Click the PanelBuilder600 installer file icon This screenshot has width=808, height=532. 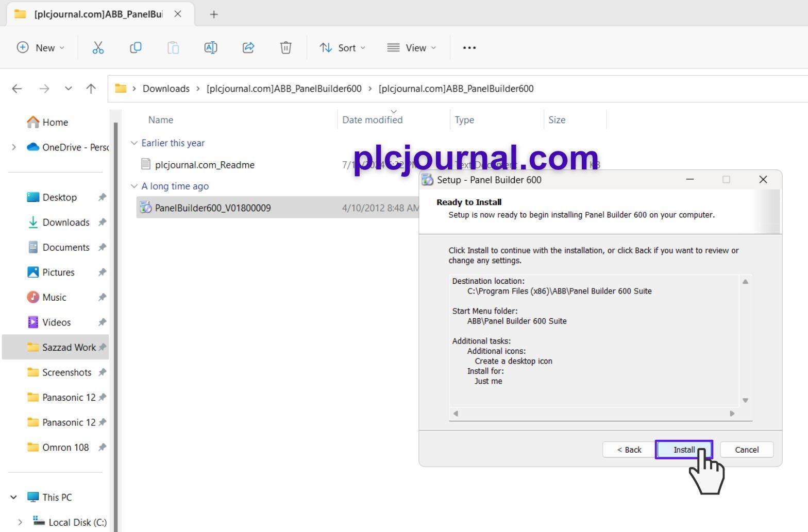[x=146, y=208]
